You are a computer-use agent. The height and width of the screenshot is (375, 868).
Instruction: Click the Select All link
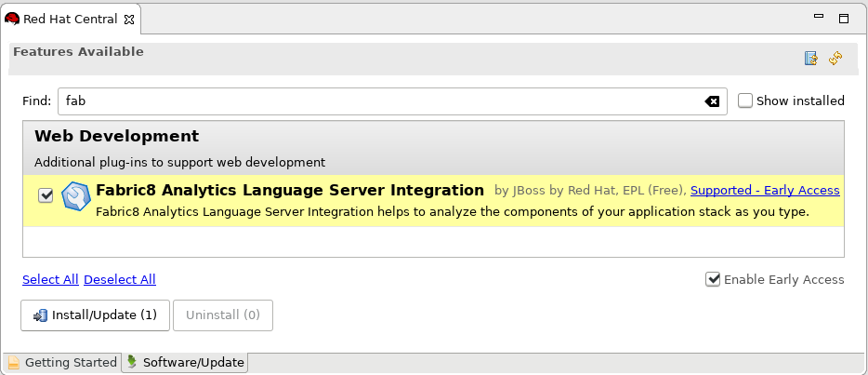click(x=50, y=279)
